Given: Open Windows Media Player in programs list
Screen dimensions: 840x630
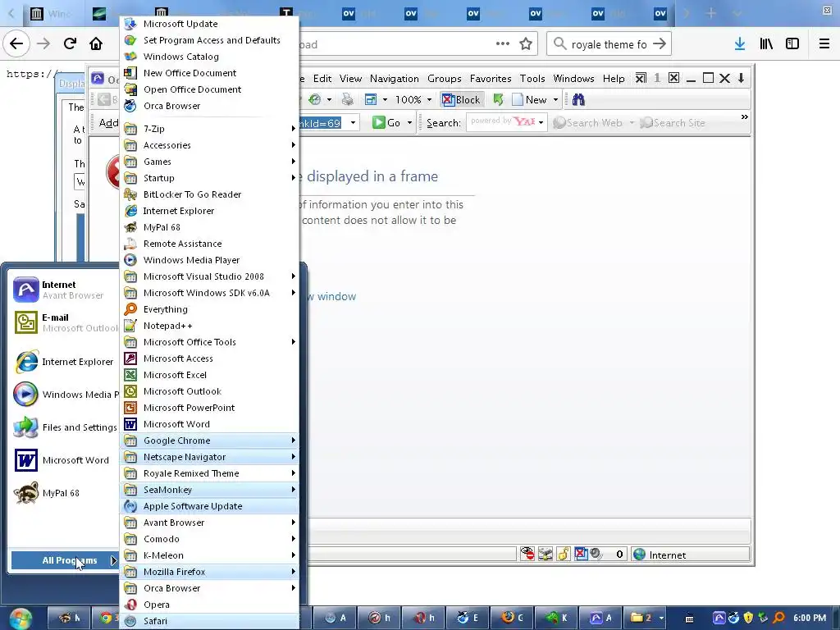Looking at the screenshot, I should click(x=209, y=260).
